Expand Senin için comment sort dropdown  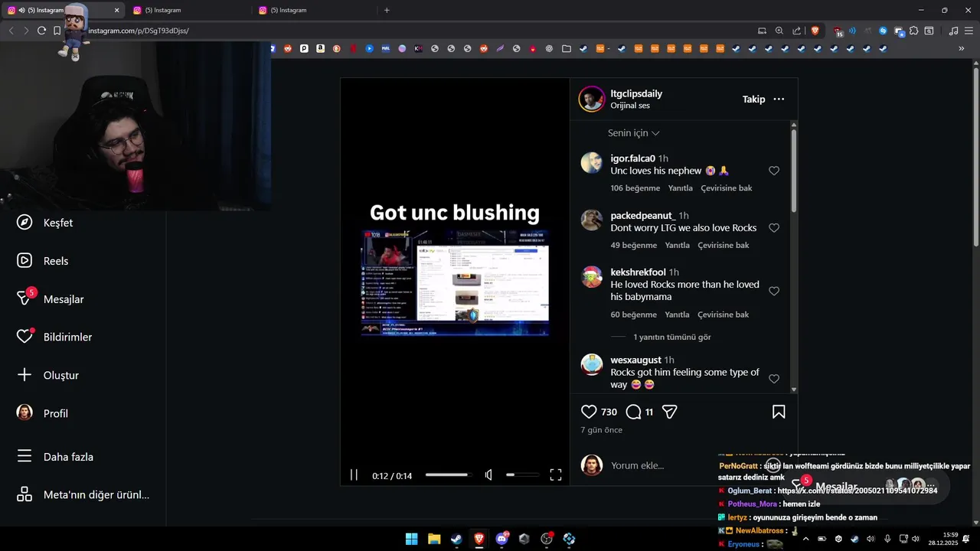633,133
